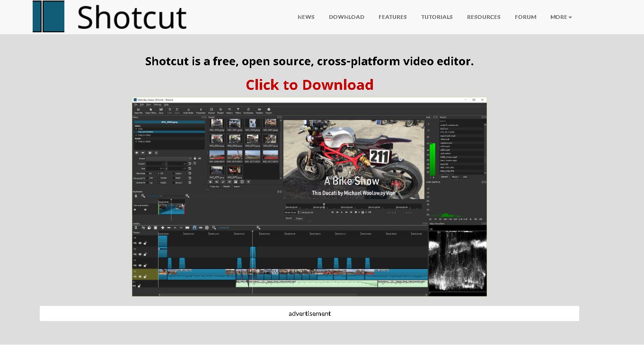Click the Append plus icon on timeline toolbar
The image size is (644, 356).
[162, 227]
